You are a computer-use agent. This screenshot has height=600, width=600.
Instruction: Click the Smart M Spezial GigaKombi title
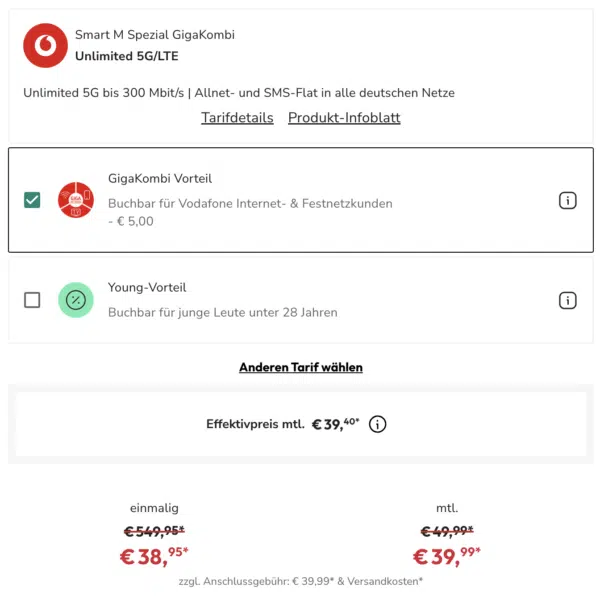pos(155,35)
